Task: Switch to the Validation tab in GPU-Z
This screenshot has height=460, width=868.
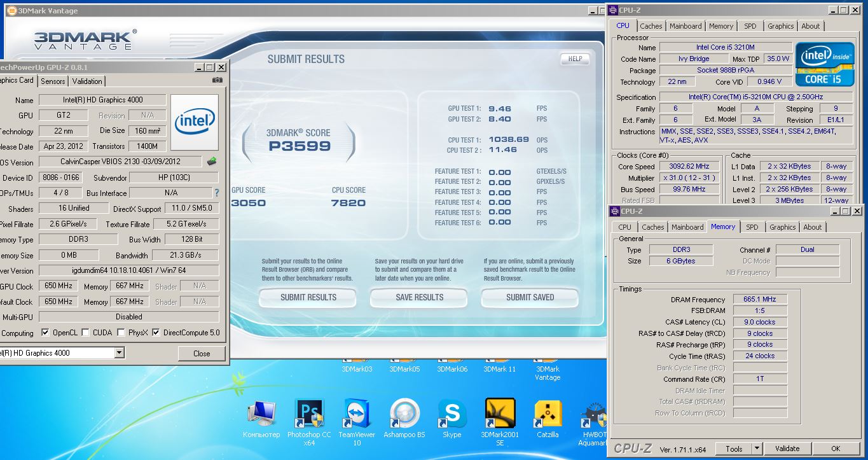Action: coord(87,81)
